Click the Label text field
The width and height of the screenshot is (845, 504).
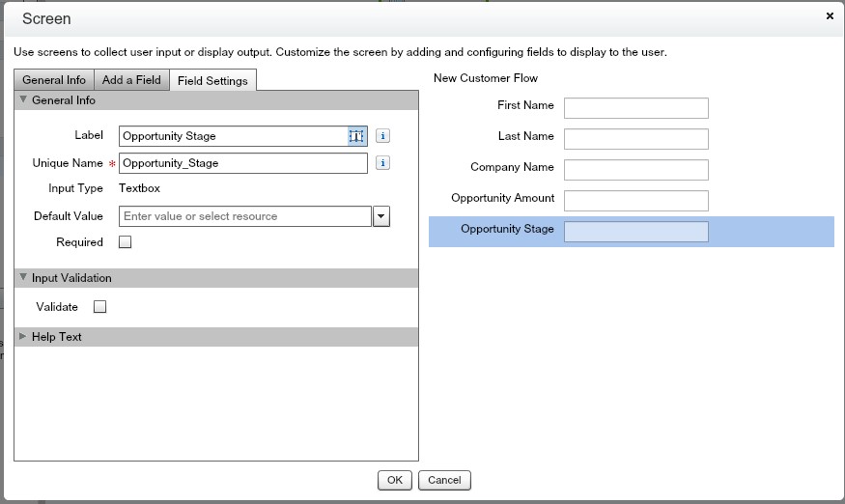coord(232,136)
